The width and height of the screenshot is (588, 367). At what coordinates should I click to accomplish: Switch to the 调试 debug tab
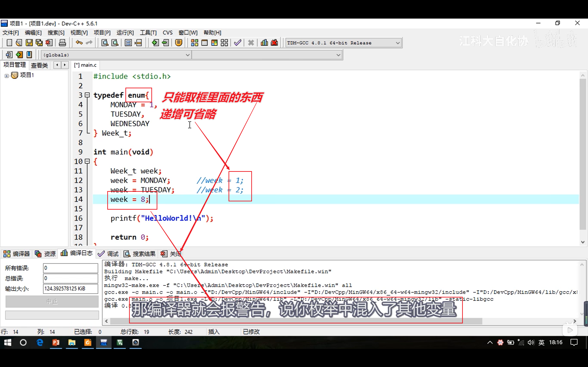tap(108, 254)
